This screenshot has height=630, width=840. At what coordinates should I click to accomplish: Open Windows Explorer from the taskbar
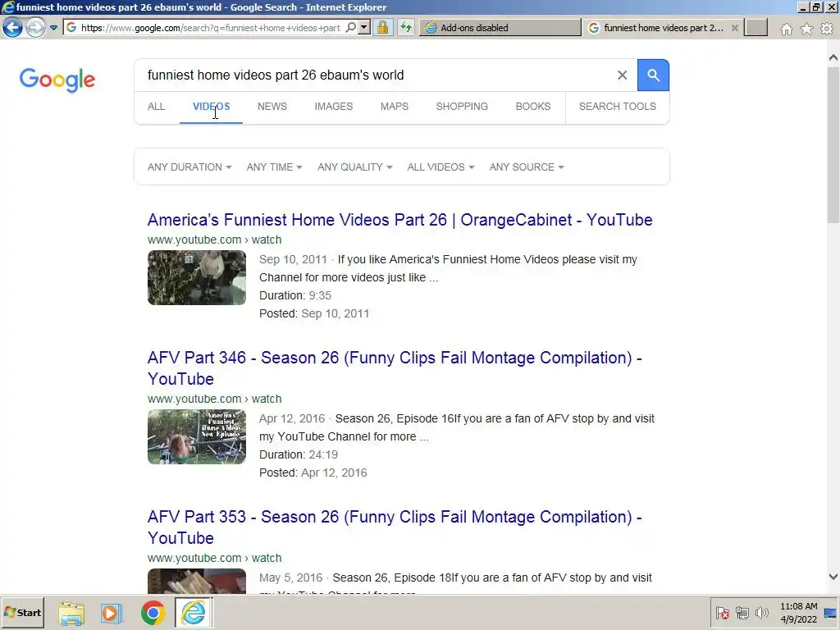tap(71, 613)
